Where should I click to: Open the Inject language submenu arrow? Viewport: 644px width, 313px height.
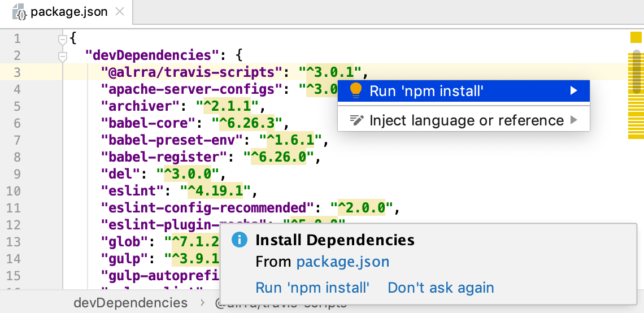tap(574, 120)
